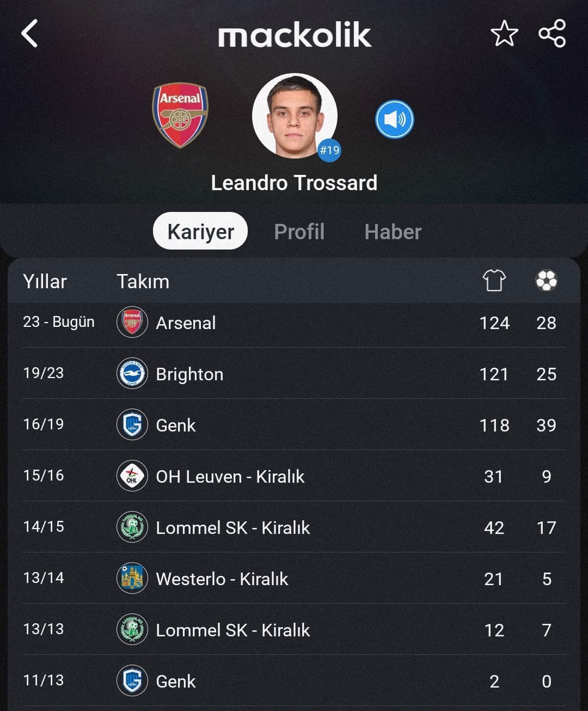Screen dimensions: 588x711
Task: Tap the Genk logo in 16/19 row
Action: pyautogui.click(x=132, y=425)
